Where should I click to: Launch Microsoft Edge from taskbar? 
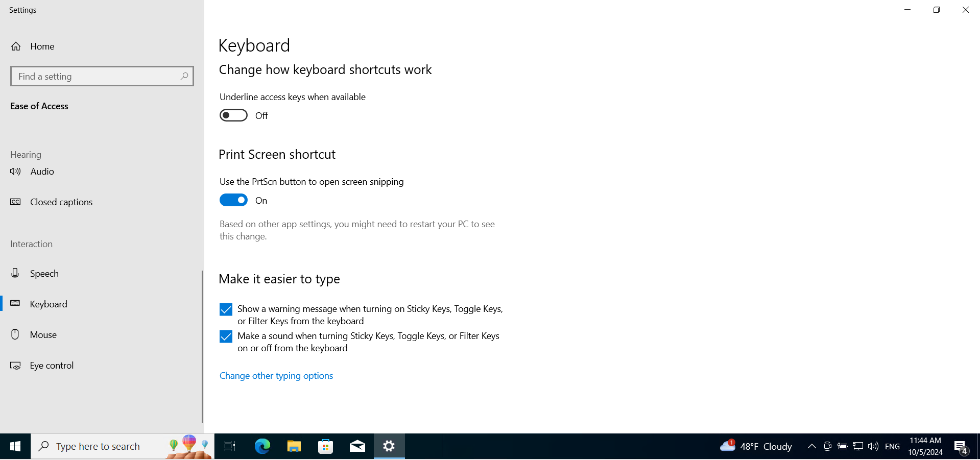[x=262, y=447]
